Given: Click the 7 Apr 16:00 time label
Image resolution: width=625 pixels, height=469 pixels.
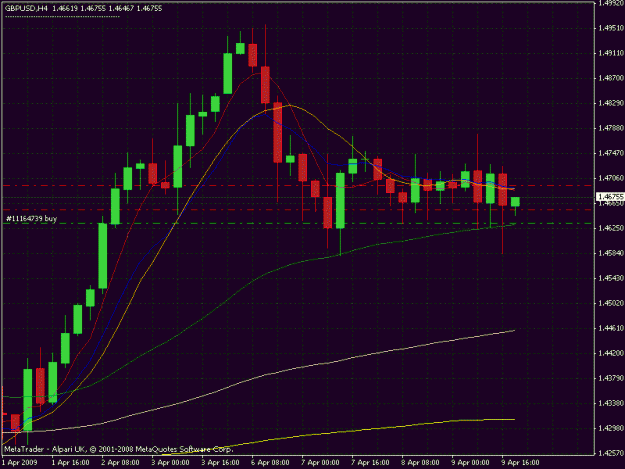Looking at the screenshot, I should (370, 463).
